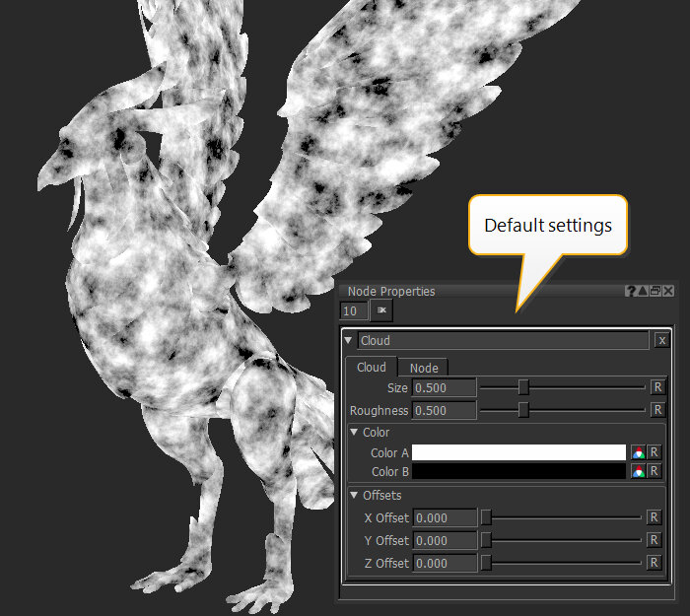Reset the X Offset value
The width and height of the screenshot is (690, 616).
(x=654, y=517)
